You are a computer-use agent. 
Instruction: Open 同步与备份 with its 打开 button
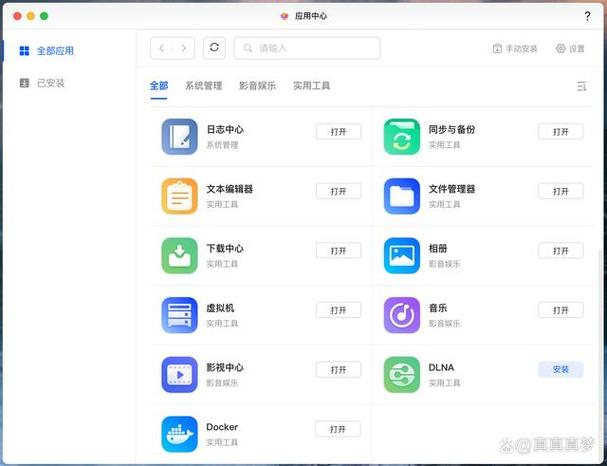[561, 132]
